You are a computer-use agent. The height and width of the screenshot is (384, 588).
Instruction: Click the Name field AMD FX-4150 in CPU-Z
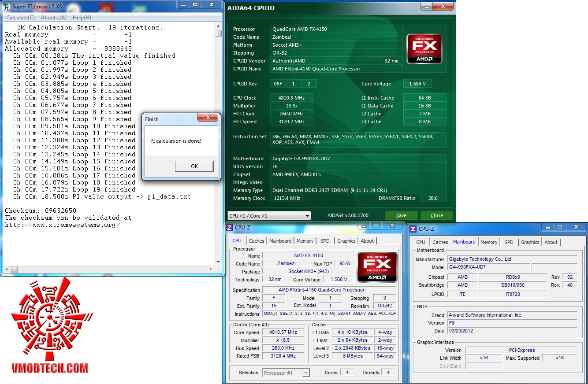[x=308, y=256]
